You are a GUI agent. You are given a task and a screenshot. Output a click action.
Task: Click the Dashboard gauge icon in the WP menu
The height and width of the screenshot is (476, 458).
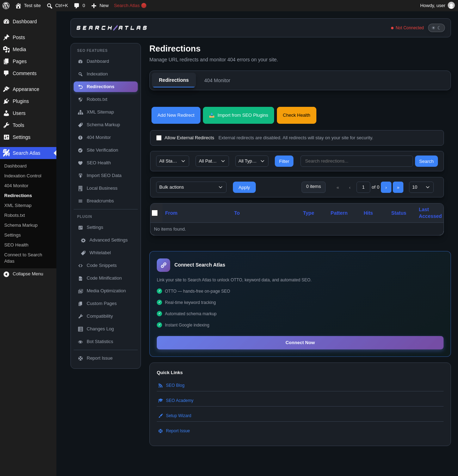6,22
